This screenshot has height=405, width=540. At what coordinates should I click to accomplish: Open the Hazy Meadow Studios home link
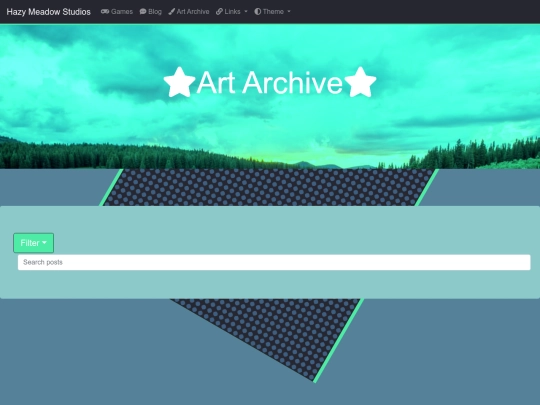[49, 12]
